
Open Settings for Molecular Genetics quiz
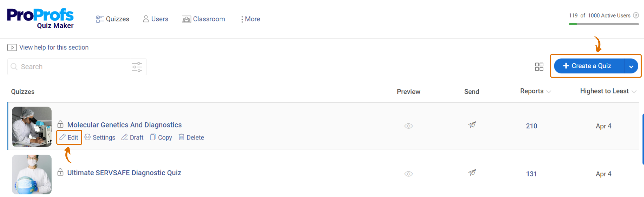[x=100, y=137]
